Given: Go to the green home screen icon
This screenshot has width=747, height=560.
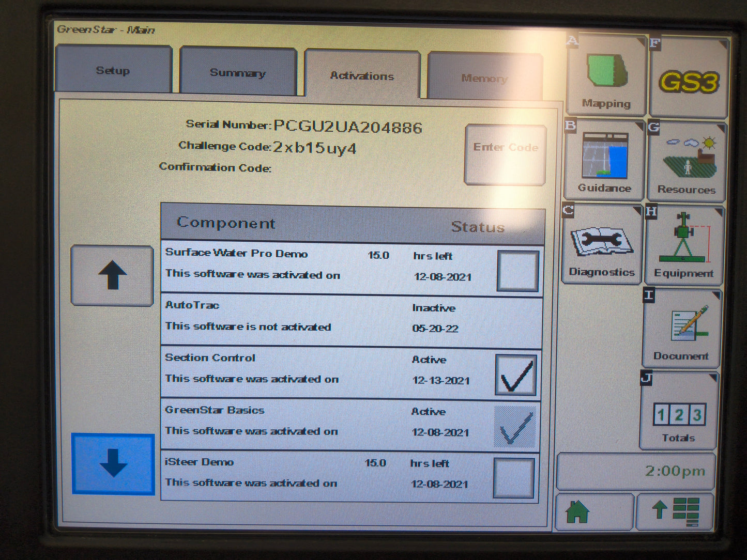Looking at the screenshot, I should [x=594, y=511].
